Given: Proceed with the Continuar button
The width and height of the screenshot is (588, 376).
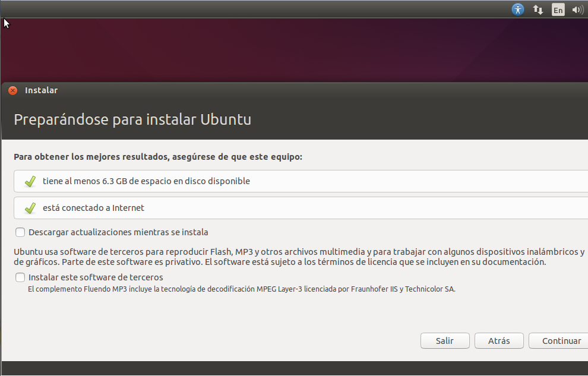Looking at the screenshot, I should coord(559,341).
